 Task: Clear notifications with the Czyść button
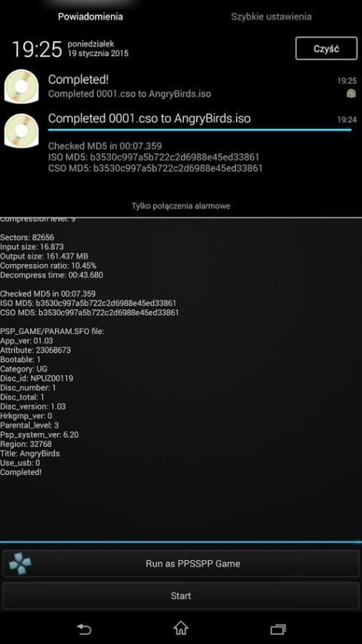pyautogui.click(x=327, y=48)
